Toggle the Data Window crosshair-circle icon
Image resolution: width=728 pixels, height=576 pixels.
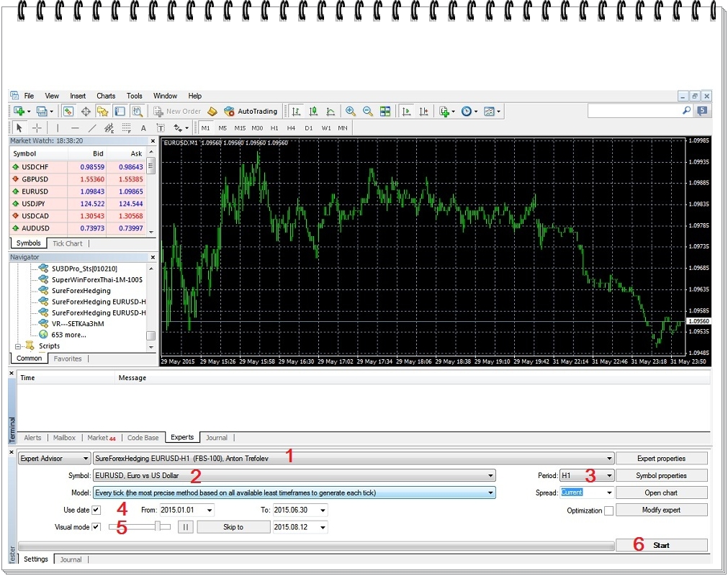pos(86,112)
